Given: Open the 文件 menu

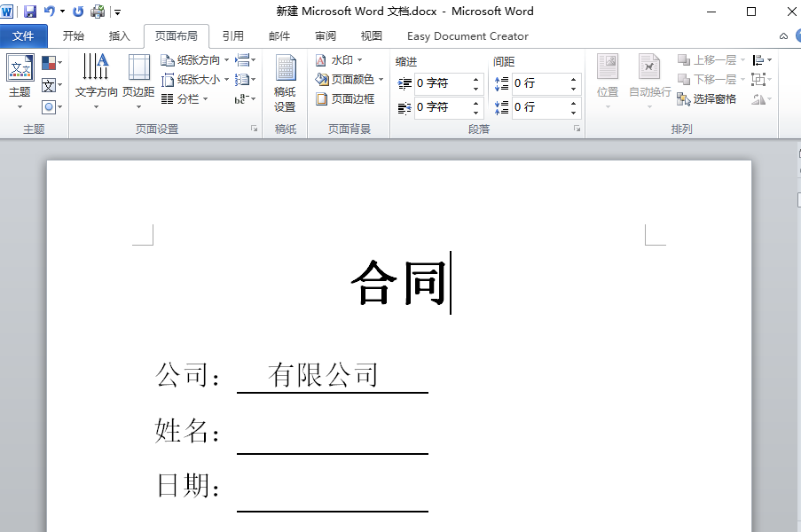Looking at the screenshot, I should coord(23,36).
